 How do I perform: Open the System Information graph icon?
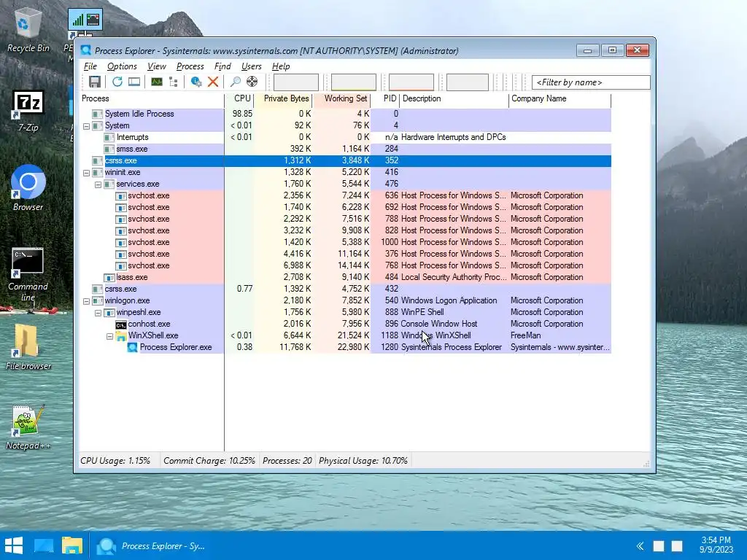coord(157,82)
